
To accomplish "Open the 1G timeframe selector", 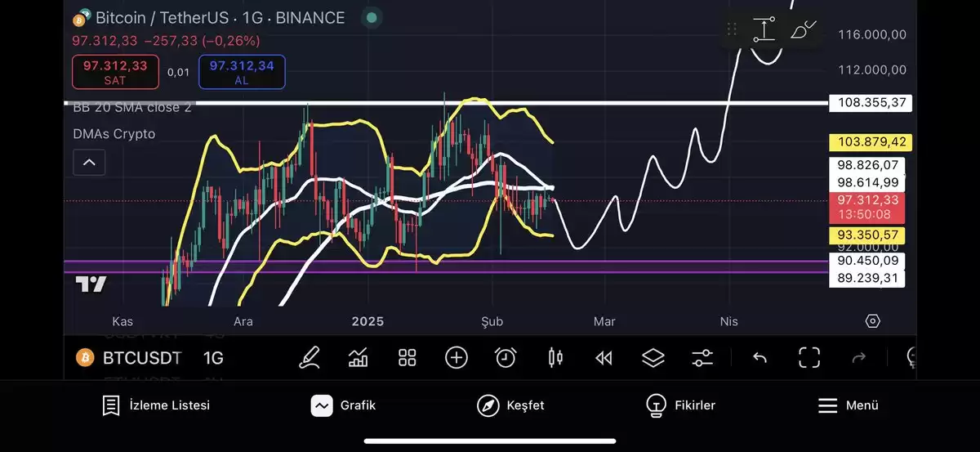I will point(213,358).
